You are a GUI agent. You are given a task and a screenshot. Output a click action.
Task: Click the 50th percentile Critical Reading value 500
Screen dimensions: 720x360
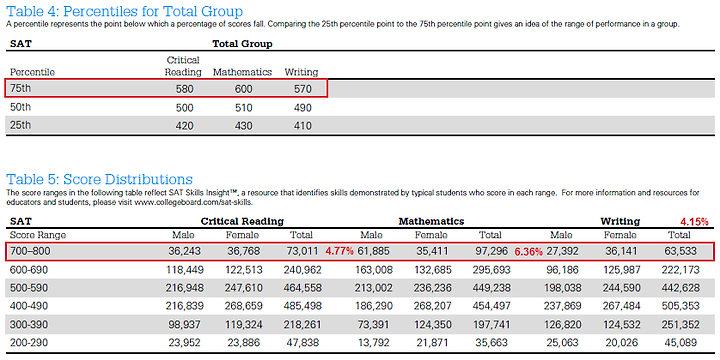[185, 107]
